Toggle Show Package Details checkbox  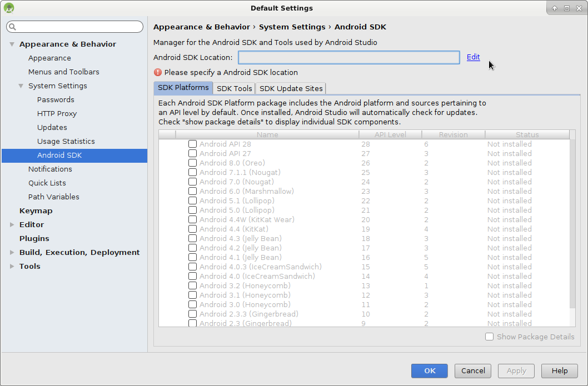click(x=489, y=337)
